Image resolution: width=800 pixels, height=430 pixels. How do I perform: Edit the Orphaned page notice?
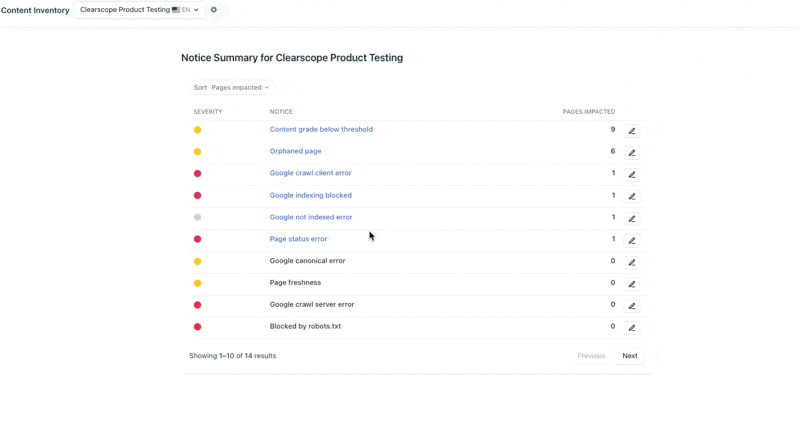632,153
